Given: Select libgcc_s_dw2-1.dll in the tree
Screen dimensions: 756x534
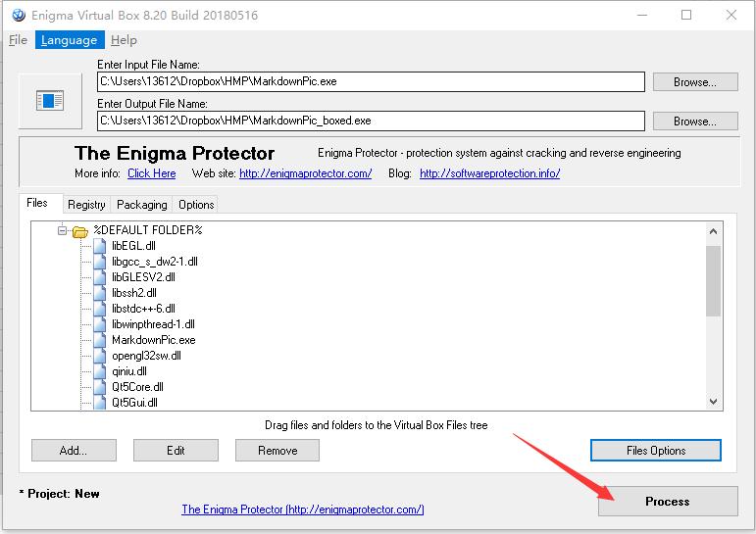Looking at the screenshot, I should coord(155,262).
